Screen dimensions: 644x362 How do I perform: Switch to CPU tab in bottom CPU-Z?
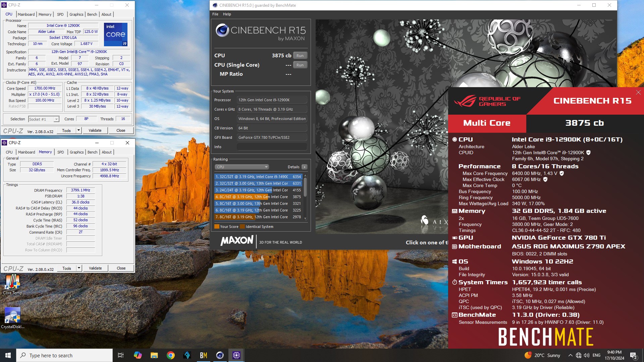point(9,152)
